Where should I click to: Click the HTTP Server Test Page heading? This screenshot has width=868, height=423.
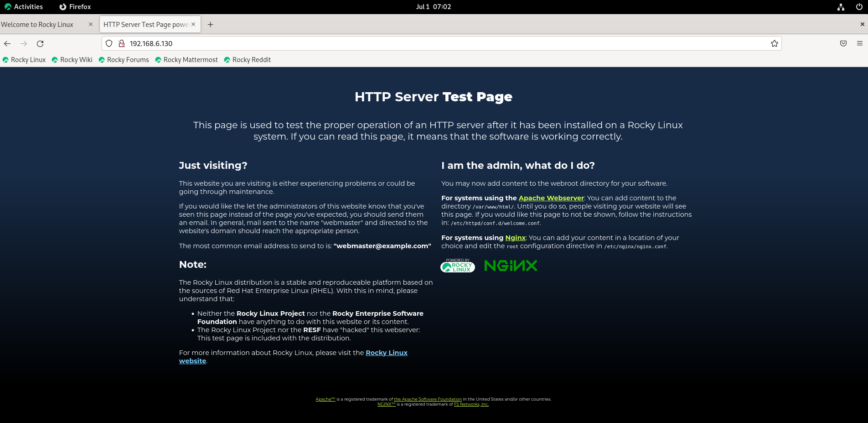[x=434, y=97]
